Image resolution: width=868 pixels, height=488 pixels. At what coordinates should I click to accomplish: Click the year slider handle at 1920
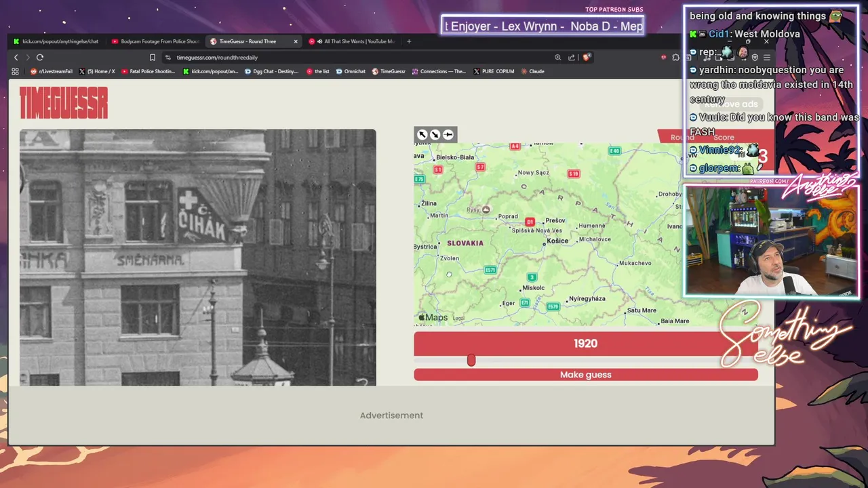click(471, 361)
